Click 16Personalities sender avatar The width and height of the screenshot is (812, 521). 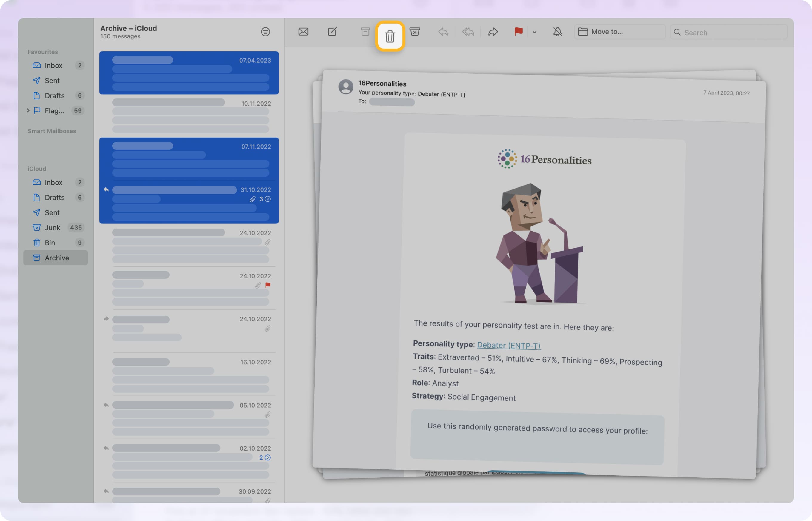click(346, 87)
